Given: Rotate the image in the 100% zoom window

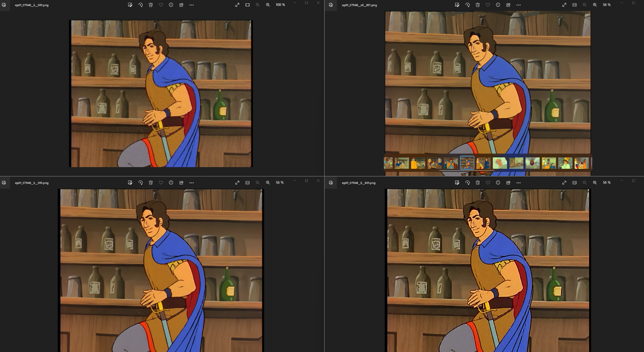Looking at the screenshot, I should 141,5.
